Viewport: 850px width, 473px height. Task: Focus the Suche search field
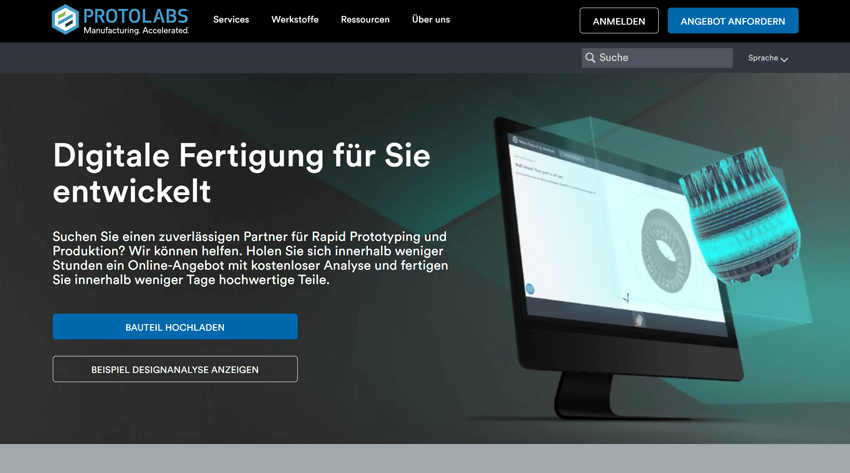(x=657, y=57)
